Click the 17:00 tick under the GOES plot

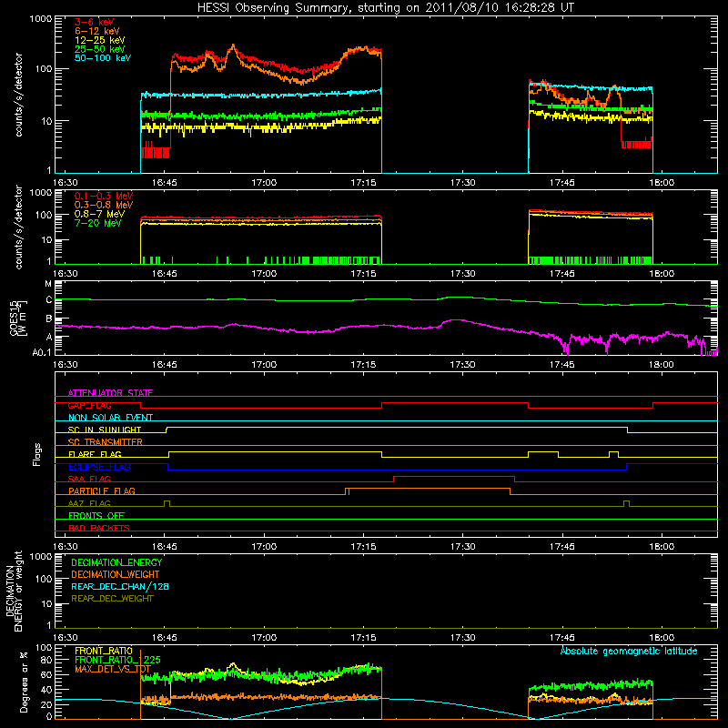pyautogui.click(x=264, y=365)
